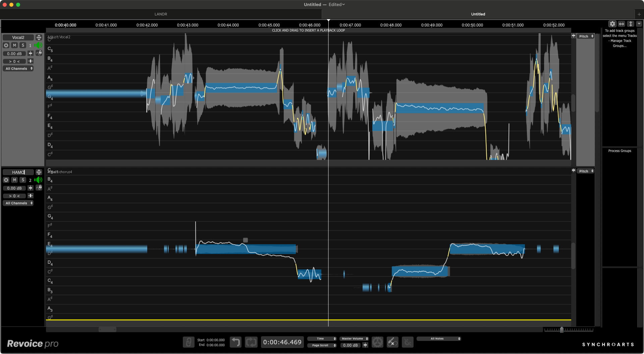Click the pencil tool with X icon
This screenshot has height=354, width=644.
(392, 342)
